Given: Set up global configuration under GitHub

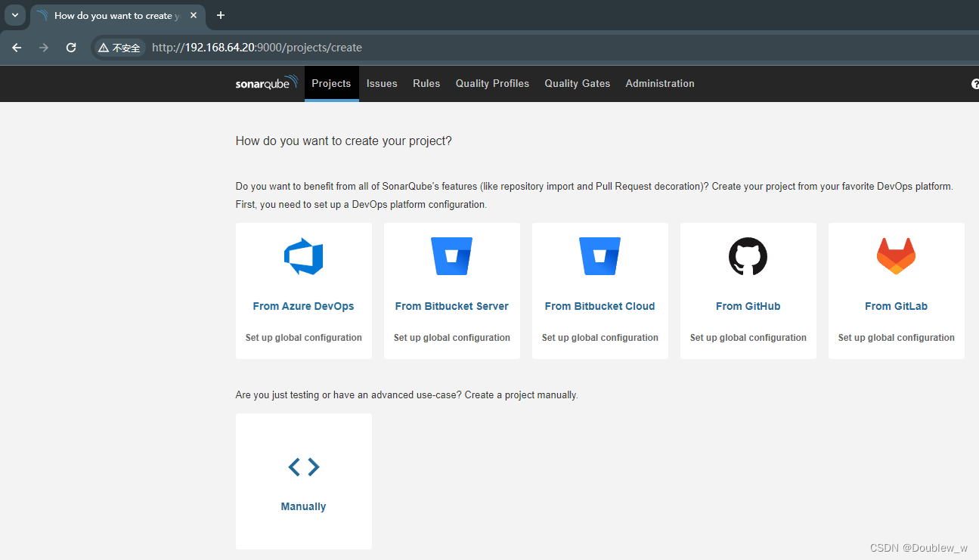Looking at the screenshot, I should 748,338.
